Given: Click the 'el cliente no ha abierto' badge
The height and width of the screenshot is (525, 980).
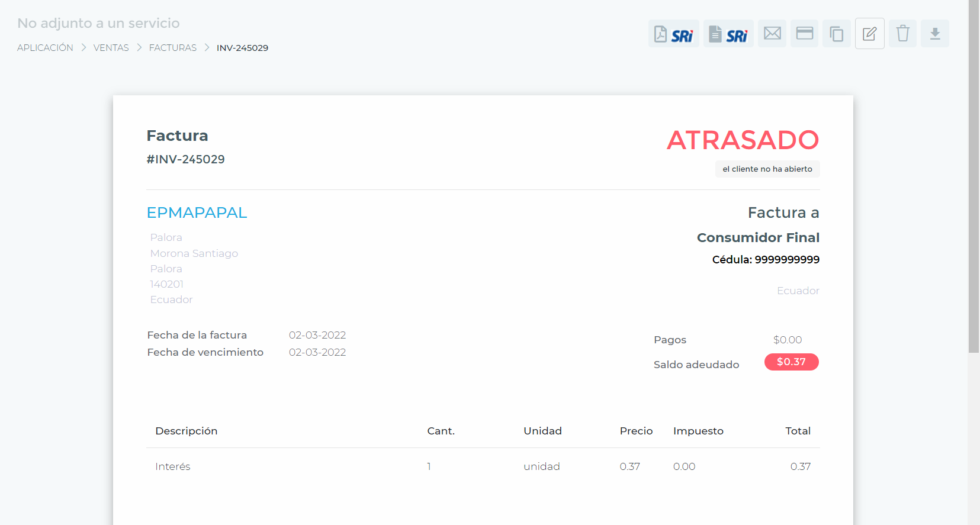Looking at the screenshot, I should (x=767, y=169).
